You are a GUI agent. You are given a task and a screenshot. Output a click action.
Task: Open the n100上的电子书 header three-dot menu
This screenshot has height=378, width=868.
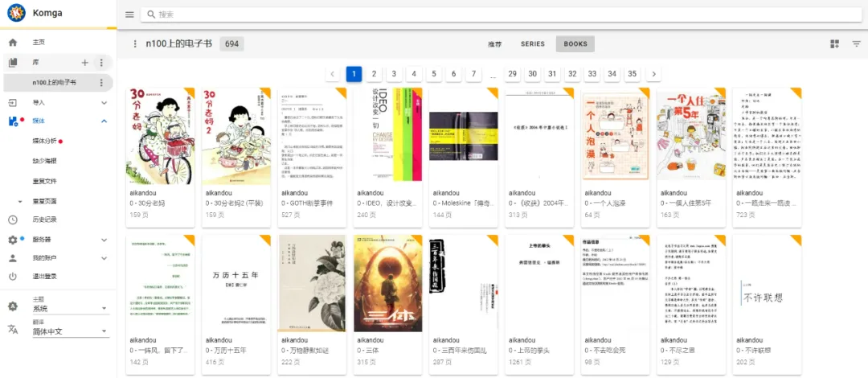135,44
